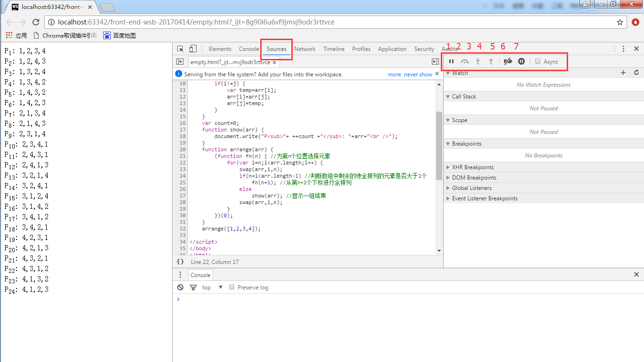
Task: Deactivate breakpoints icon
Action: point(508,62)
